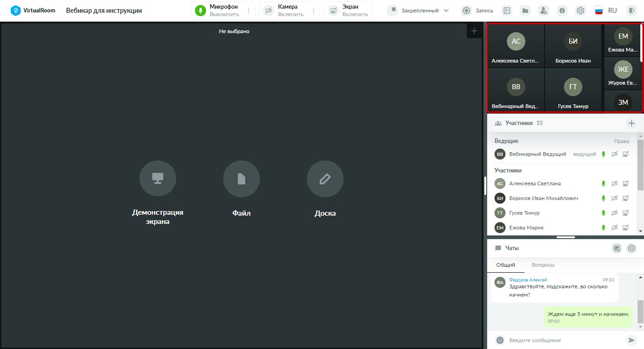Toggle Гусев Тимур screen share right
Viewport: 644px width, 349px height.
[x=626, y=213]
